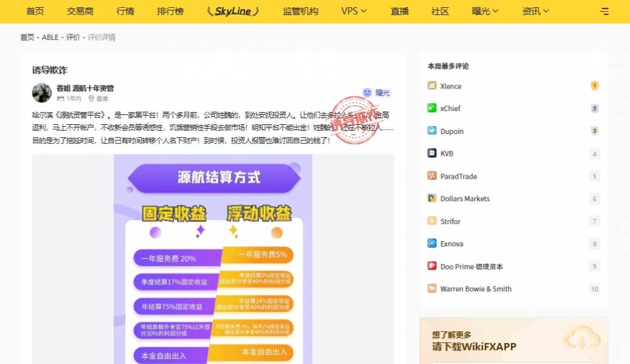Click the 评价 breadcrumb link
630x364 pixels.
click(73, 37)
